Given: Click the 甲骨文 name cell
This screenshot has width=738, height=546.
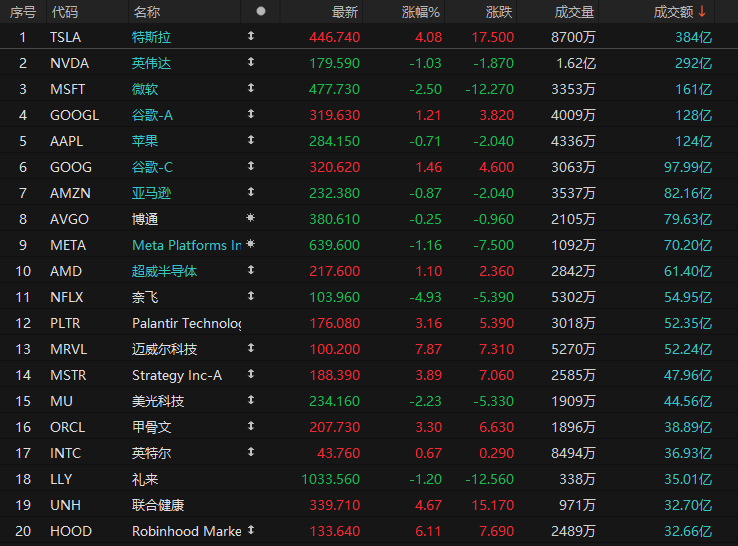Looking at the screenshot, I should 151,427.
